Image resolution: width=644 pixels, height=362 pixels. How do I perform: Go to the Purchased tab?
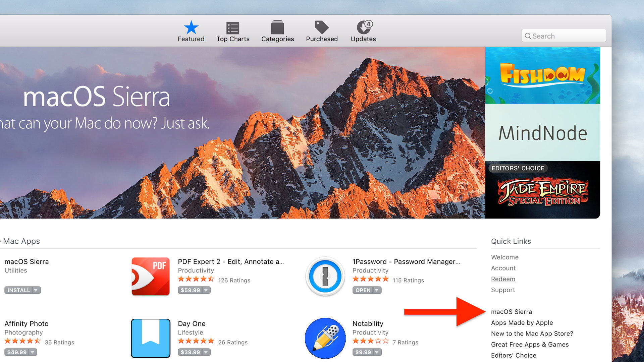[x=322, y=31]
